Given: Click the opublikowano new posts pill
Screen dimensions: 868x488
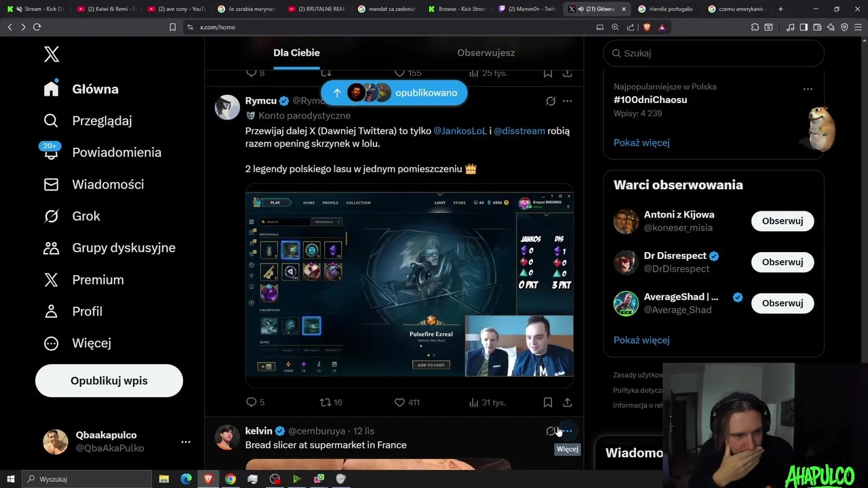Looking at the screenshot, I should (394, 93).
